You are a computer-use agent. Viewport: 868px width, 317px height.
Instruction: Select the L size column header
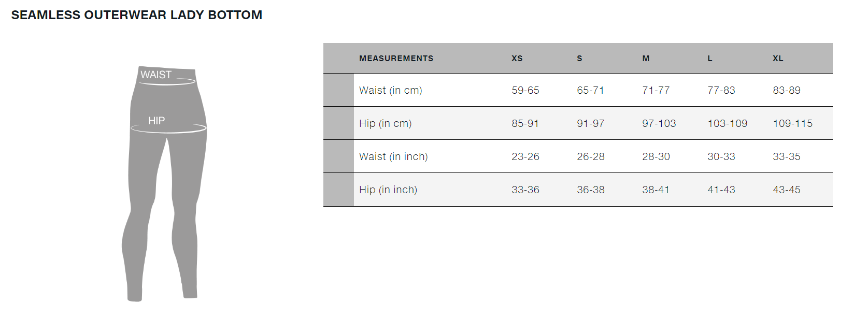pos(710,59)
